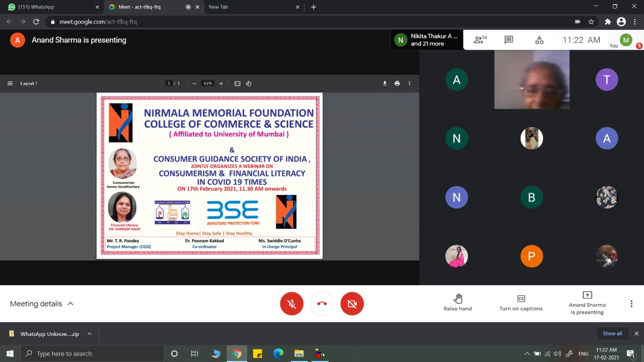644x362 pixels.
Task: Open the meeting chat panel
Action: click(509, 40)
